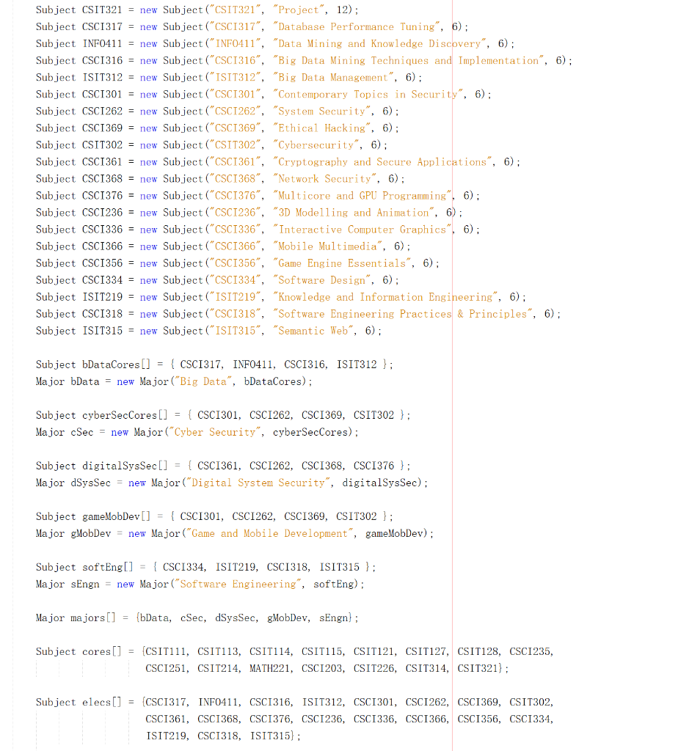Click the "Software Design" string
This screenshot has width=700, height=751.
(322, 280)
